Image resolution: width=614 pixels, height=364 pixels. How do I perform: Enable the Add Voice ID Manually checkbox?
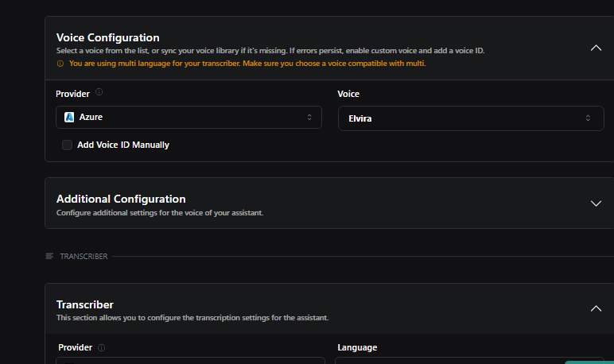pos(68,145)
